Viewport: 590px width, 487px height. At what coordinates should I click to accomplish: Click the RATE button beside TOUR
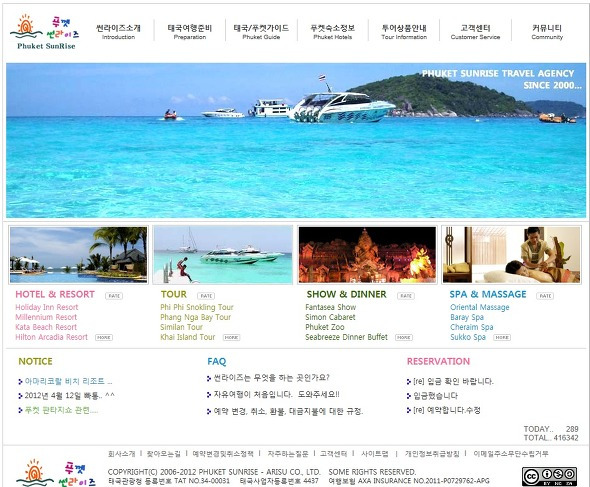pyautogui.click(x=206, y=296)
